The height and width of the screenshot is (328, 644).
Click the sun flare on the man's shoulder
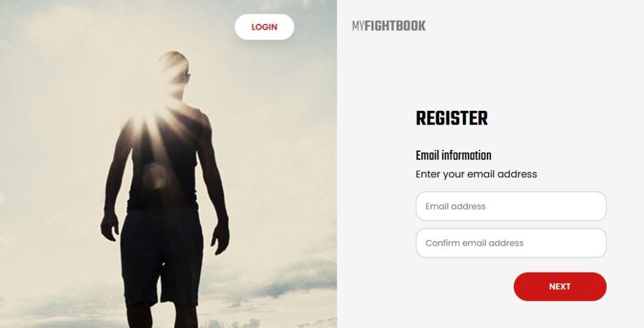142,119
